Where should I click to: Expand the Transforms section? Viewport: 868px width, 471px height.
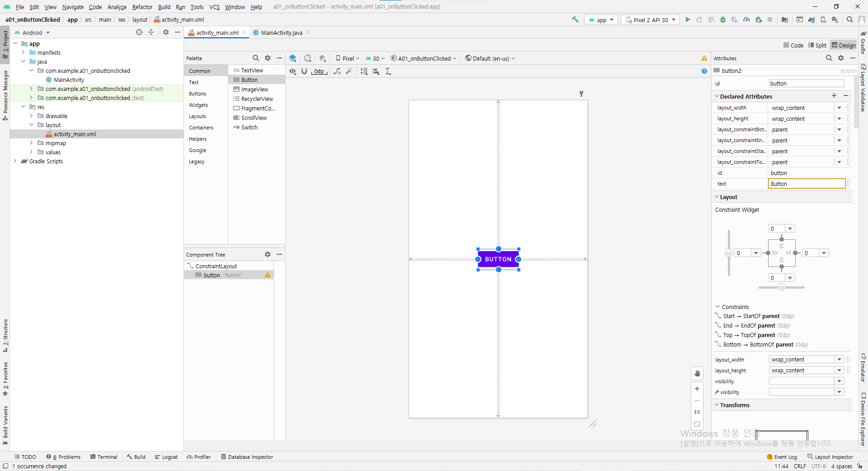click(717, 405)
